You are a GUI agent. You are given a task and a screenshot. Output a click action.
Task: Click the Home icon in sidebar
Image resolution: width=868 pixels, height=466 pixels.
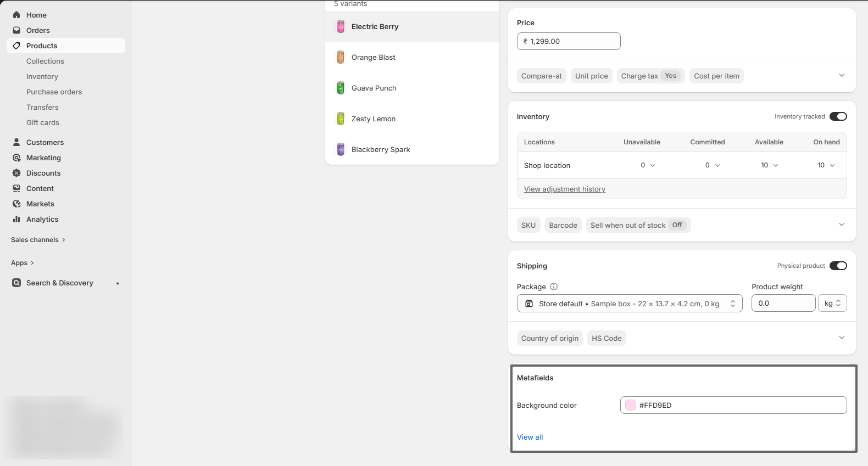pyautogui.click(x=16, y=15)
